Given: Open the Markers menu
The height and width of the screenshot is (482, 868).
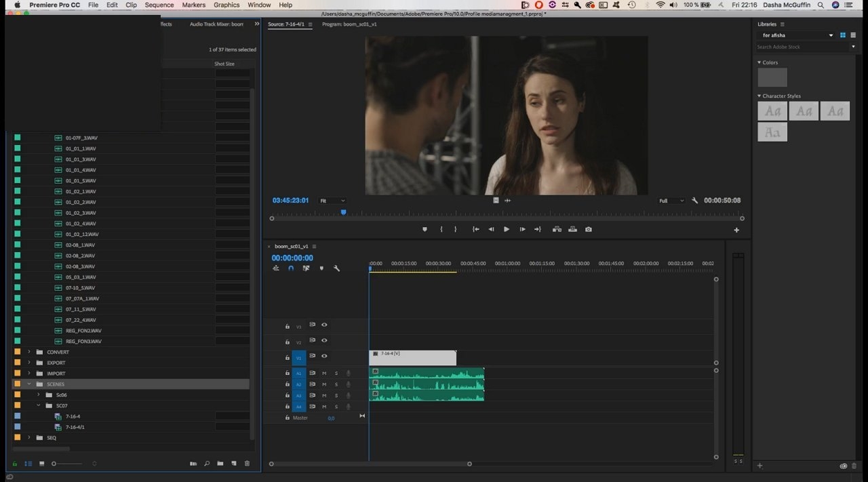Looking at the screenshot, I should [x=194, y=5].
